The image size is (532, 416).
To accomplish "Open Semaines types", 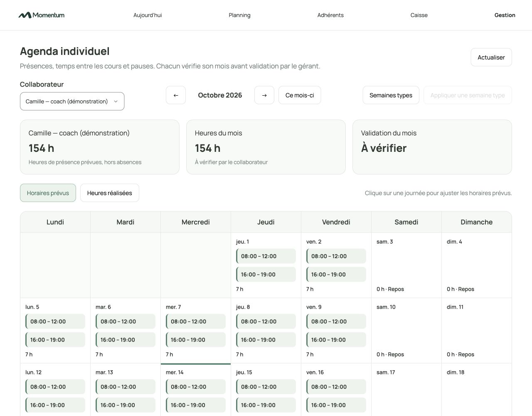I will (x=391, y=95).
